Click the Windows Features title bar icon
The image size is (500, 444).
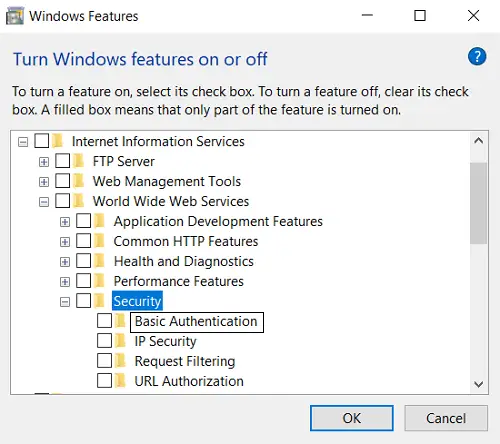(x=15, y=16)
